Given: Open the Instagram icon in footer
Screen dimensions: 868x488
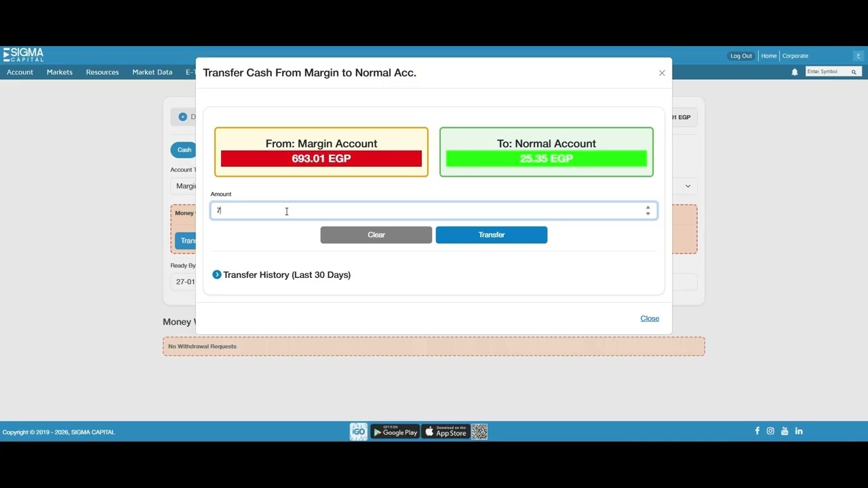Looking at the screenshot, I should (x=770, y=431).
